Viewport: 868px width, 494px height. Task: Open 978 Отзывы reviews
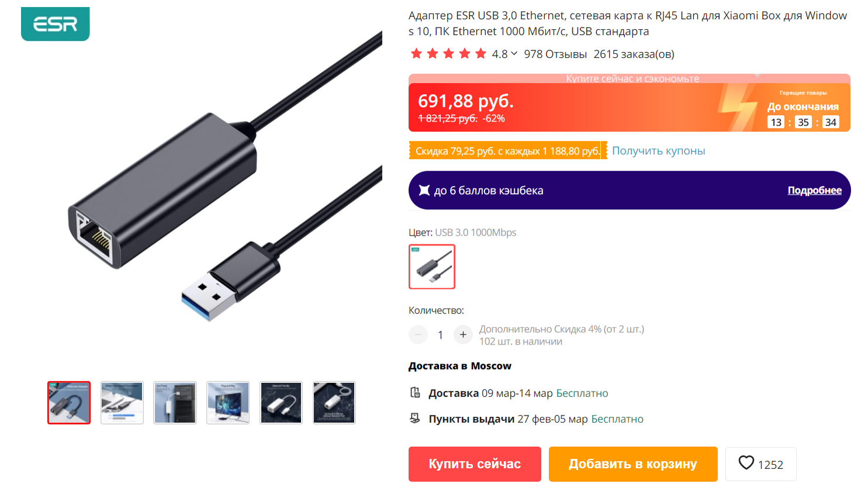(555, 54)
